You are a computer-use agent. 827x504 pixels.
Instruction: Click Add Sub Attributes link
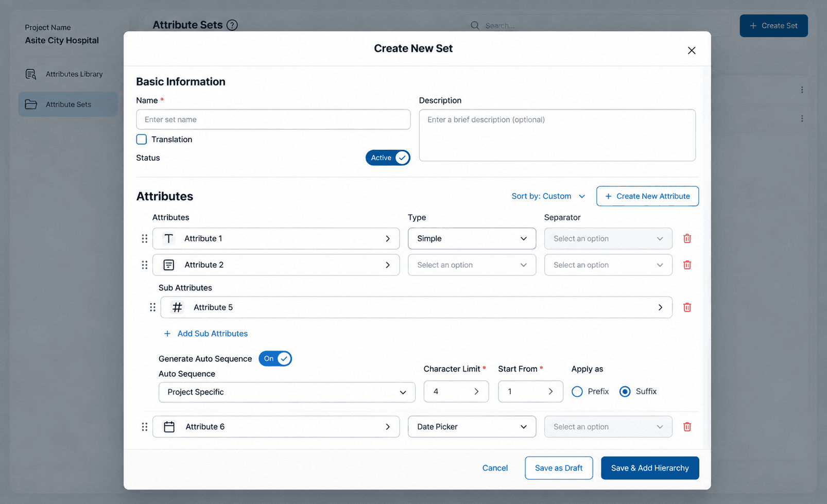(205, 334)
